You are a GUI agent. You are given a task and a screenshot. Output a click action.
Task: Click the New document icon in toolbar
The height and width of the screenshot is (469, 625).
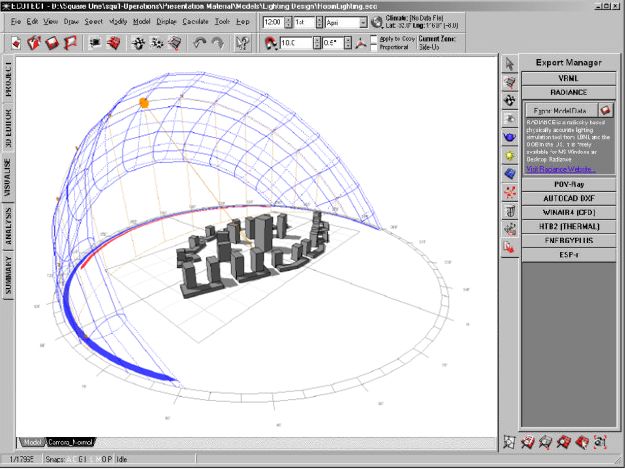click(x=16, y=43)
